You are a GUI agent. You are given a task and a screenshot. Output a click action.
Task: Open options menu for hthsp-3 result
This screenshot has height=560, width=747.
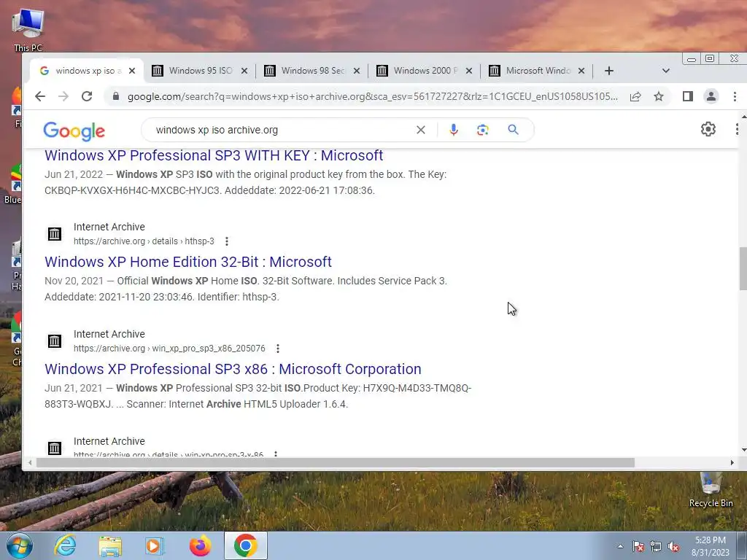click(227, 241)
